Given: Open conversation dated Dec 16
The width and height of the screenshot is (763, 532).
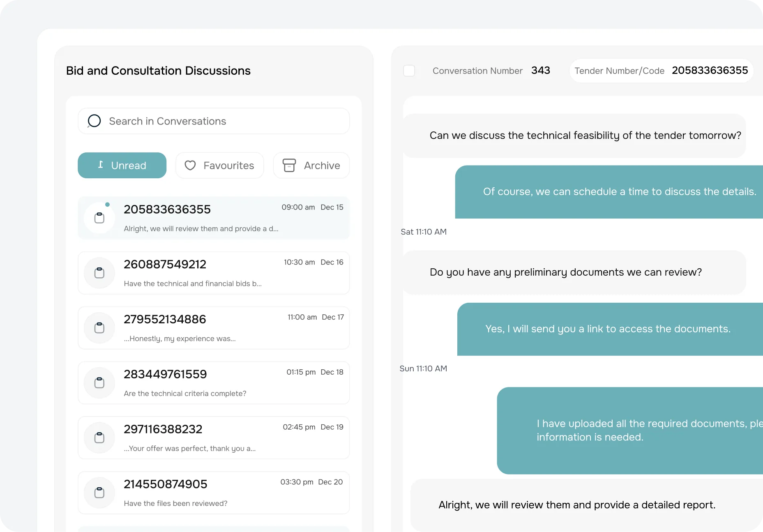Looking at the screenshot, I should [214, 273].
